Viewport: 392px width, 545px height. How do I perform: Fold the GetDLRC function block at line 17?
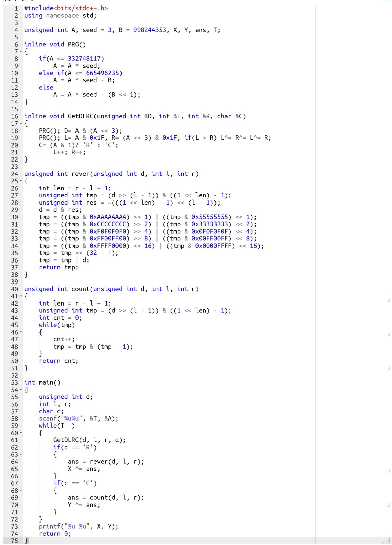[21, 124]
